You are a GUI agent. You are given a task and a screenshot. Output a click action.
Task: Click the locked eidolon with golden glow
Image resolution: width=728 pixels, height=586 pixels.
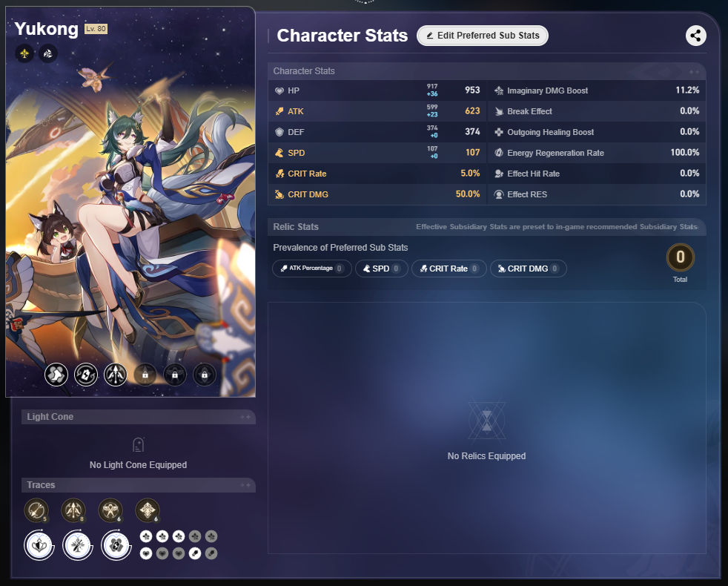coord(145,375)
